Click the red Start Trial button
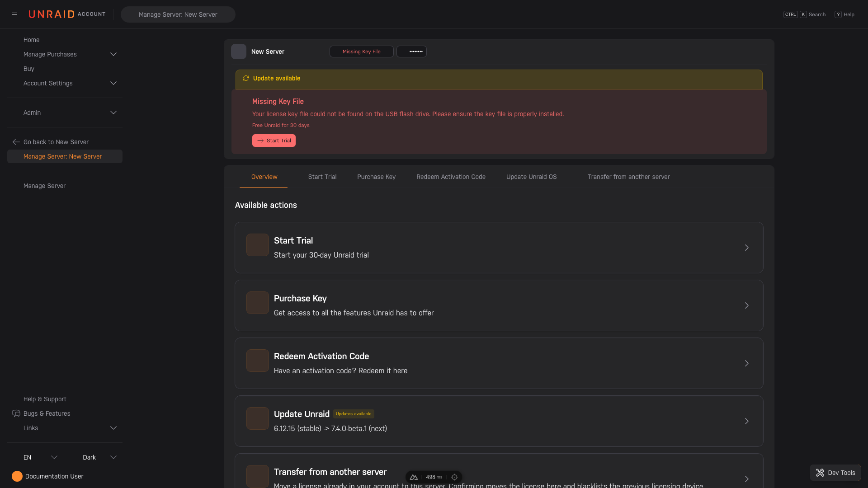 click(x=274, y=141)
